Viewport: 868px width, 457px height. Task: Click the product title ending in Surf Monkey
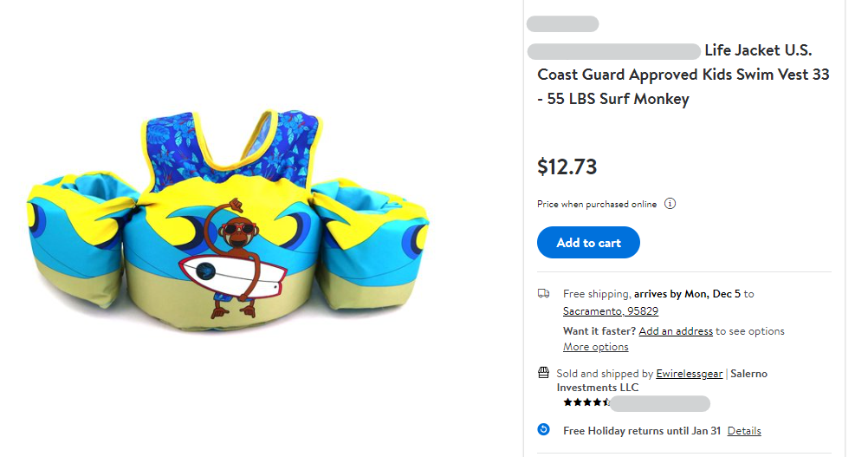683,75
